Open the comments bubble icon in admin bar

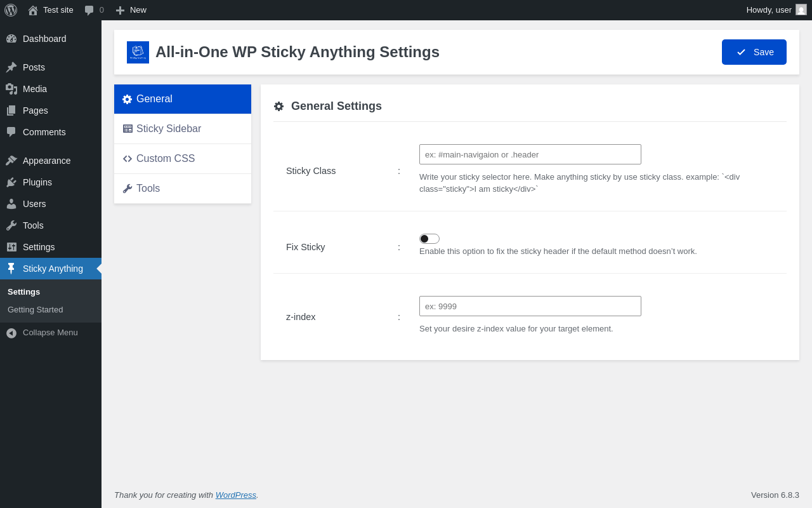[89, 10]
